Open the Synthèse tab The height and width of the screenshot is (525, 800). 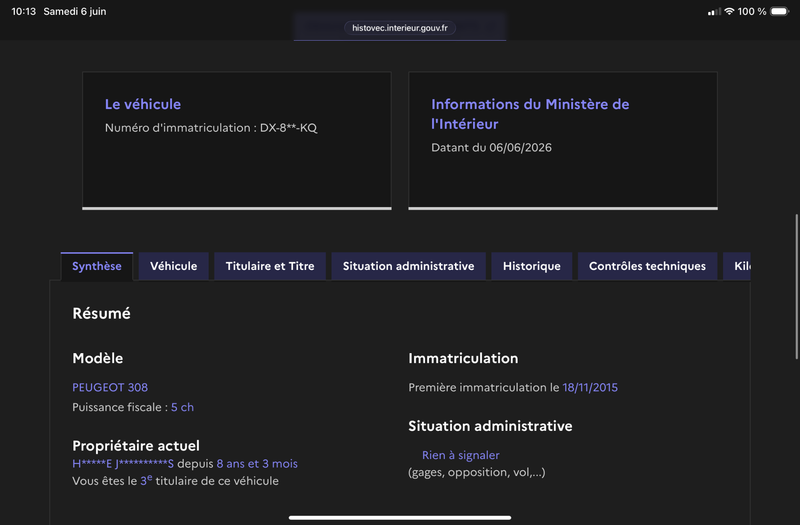97,266
